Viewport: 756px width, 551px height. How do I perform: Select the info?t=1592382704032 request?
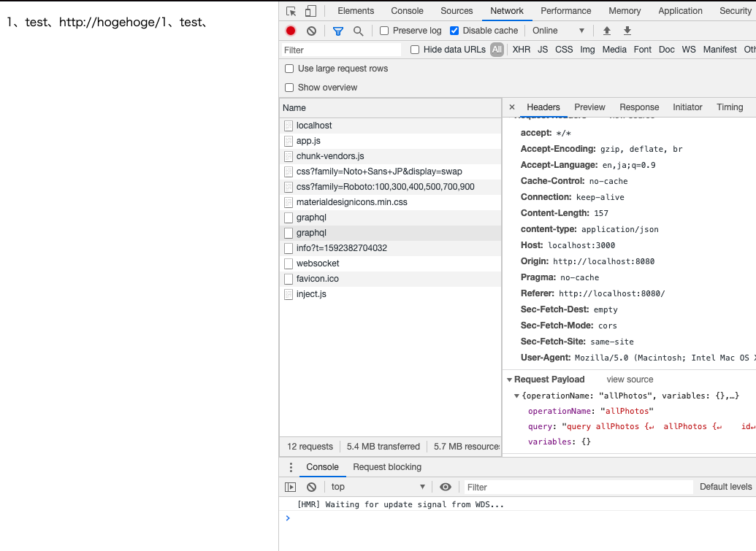(x=390, y=248)
